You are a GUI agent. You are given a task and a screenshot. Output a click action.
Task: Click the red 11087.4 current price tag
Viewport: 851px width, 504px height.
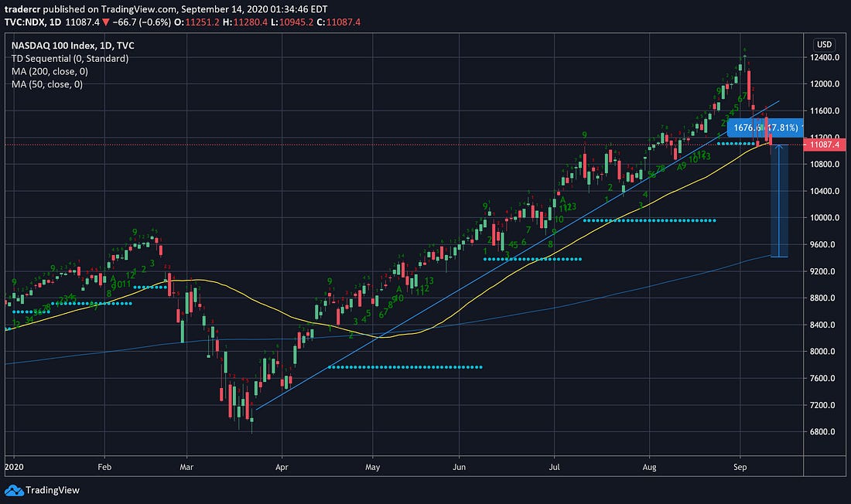tap(825, 145)
